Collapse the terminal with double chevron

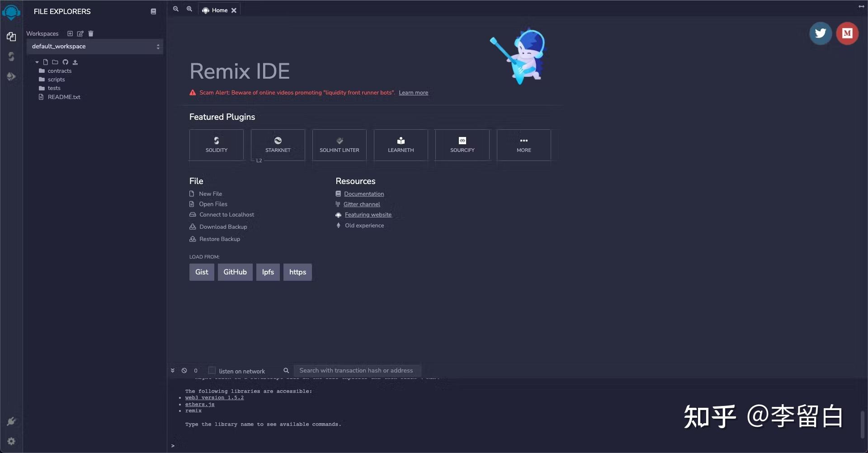tap(173, 371)
